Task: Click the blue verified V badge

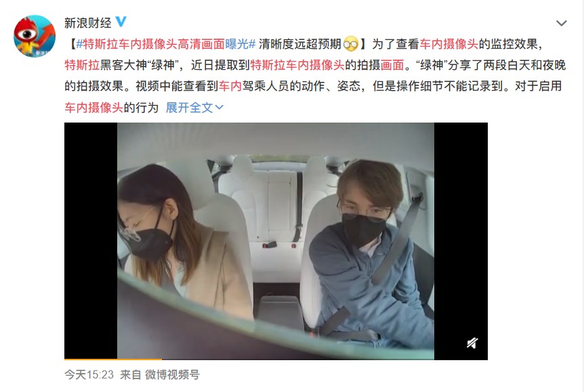Action: click(x=121, y=22)
